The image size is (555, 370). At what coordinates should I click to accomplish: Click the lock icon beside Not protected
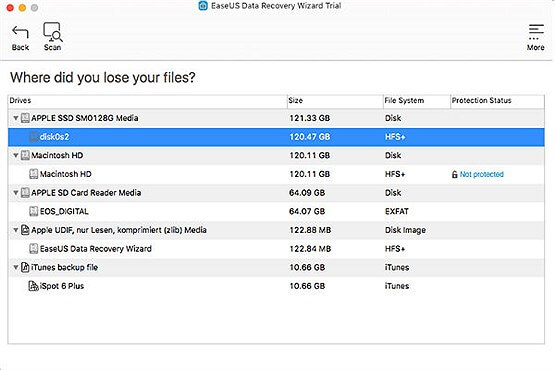click(454, 174)
